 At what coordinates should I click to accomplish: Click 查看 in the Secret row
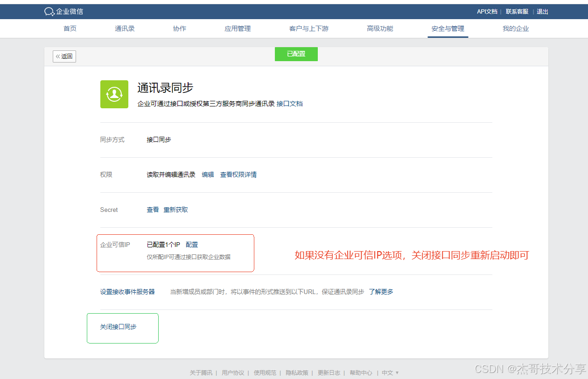click(x=153, y=210)
